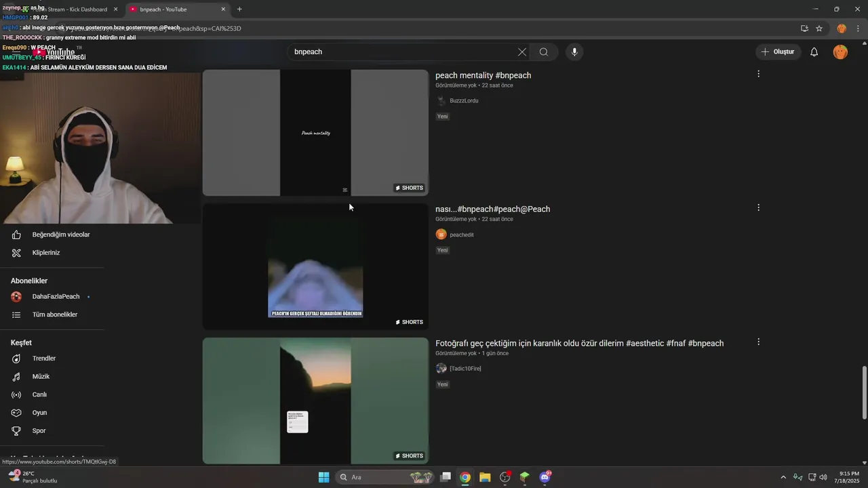
Task: Open Trendler in Keşfet section
Action: 52,359
